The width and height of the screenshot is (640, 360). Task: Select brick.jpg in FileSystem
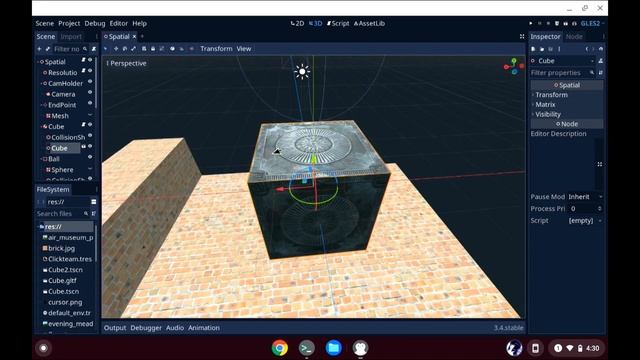(61, 248)
